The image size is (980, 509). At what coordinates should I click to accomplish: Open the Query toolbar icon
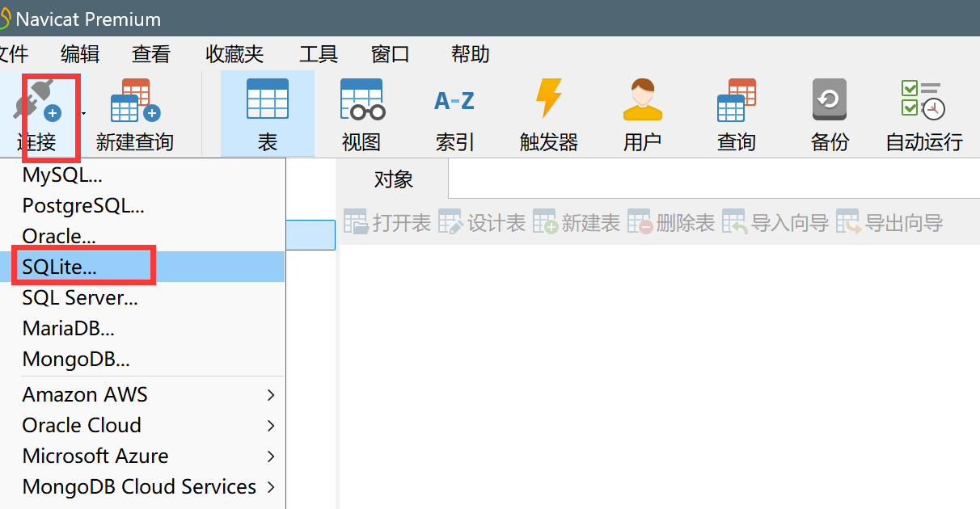pos(737,99)
